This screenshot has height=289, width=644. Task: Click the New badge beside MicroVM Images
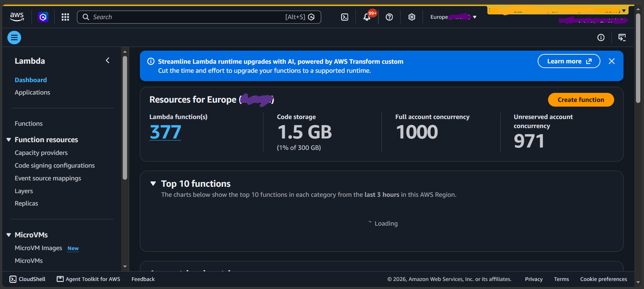[73, 248]
